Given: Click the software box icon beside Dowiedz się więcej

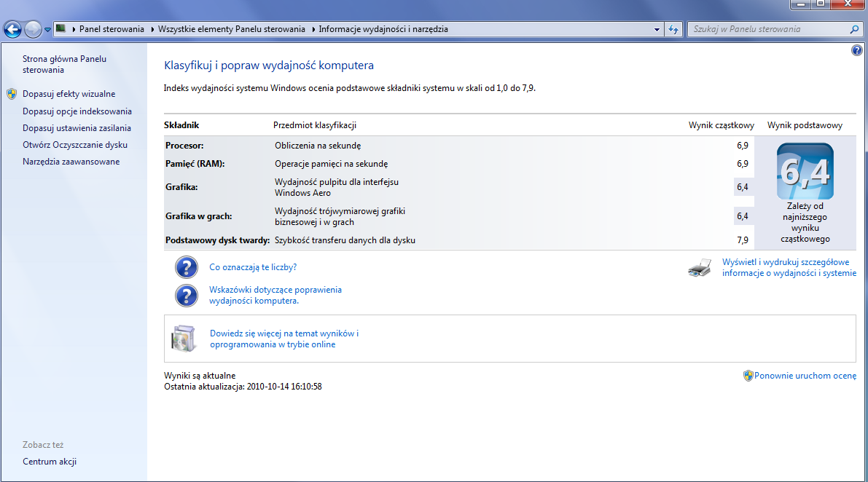Looking at the screenshot, I should (184, 339).
